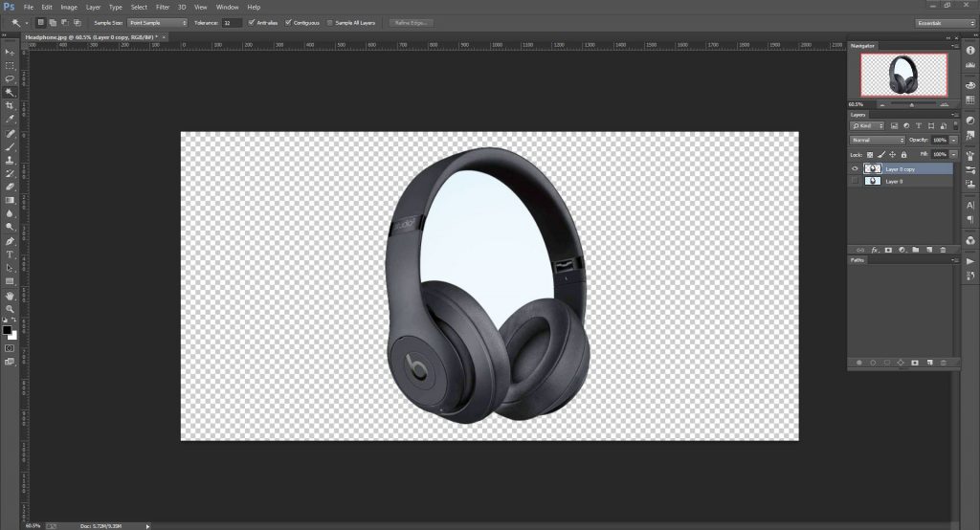The image size is (980, 530).
Task: Open the tool preset picker arrow
Action: [x=26, y=23]
